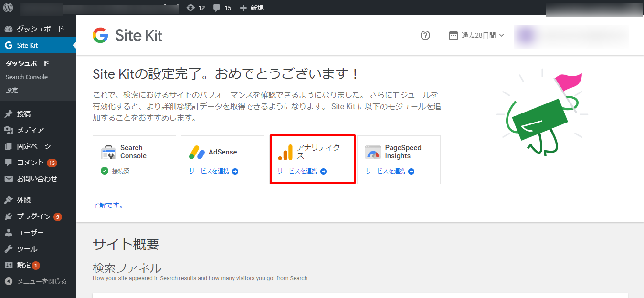Click the 固定ページ icon in sidebar

pyautogui.click(x=9, y=146)
